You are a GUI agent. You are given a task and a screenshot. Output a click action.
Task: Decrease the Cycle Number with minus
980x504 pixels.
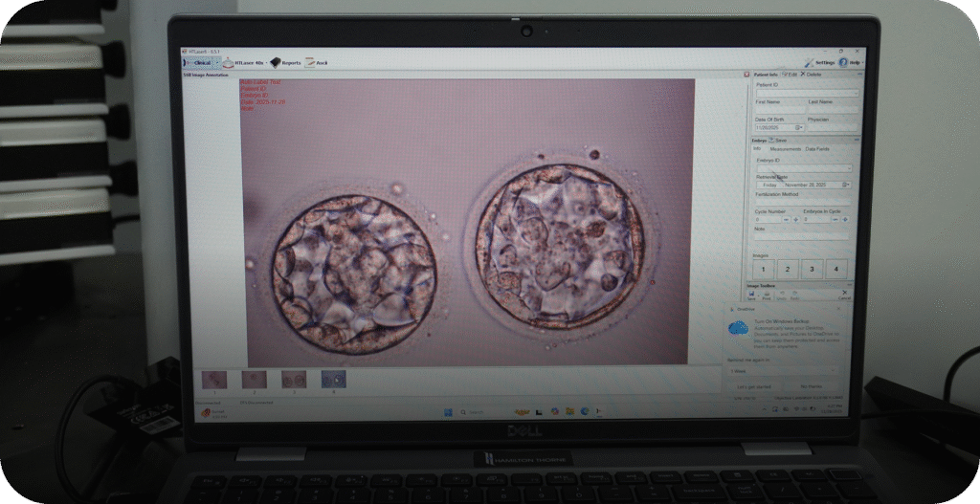pyautogui.click(x=787, y=220)
